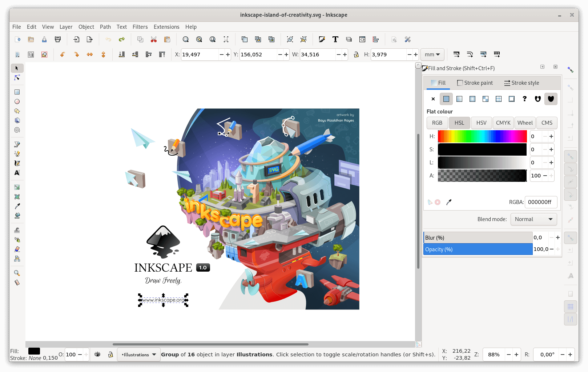This screenshot has height=372, width=588.
Task: Click the Save document icon
Action: [44, 39]
